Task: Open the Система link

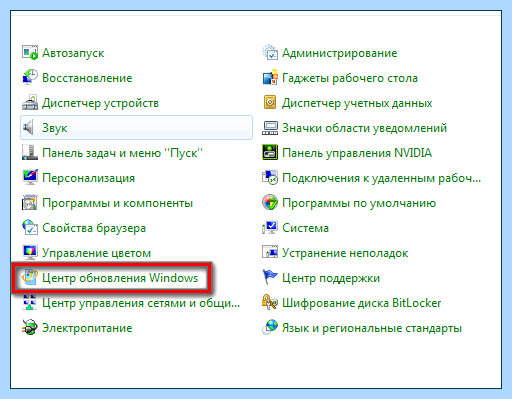Action: pos(305,228)
